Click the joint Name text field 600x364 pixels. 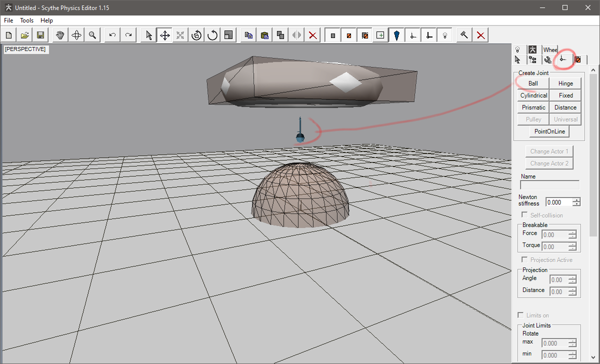pos(550,185)
